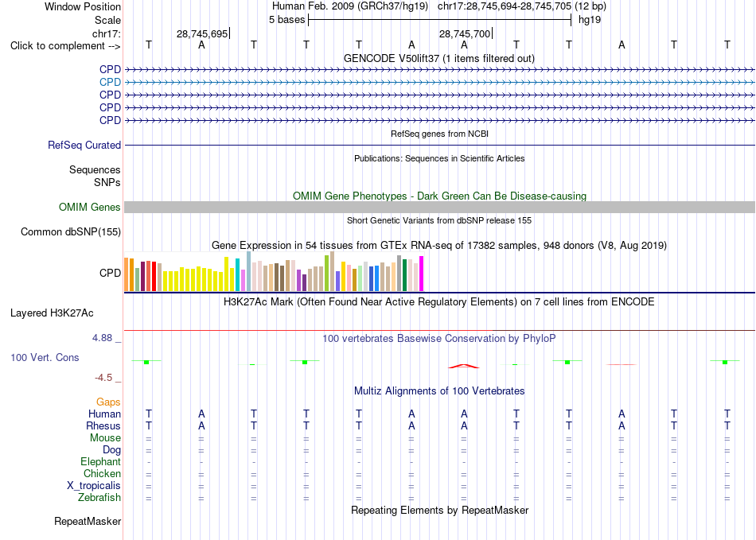This screenshot has width=756, height=540.
Task: Select the Chicken alignment row label
Action: (102, 473)
